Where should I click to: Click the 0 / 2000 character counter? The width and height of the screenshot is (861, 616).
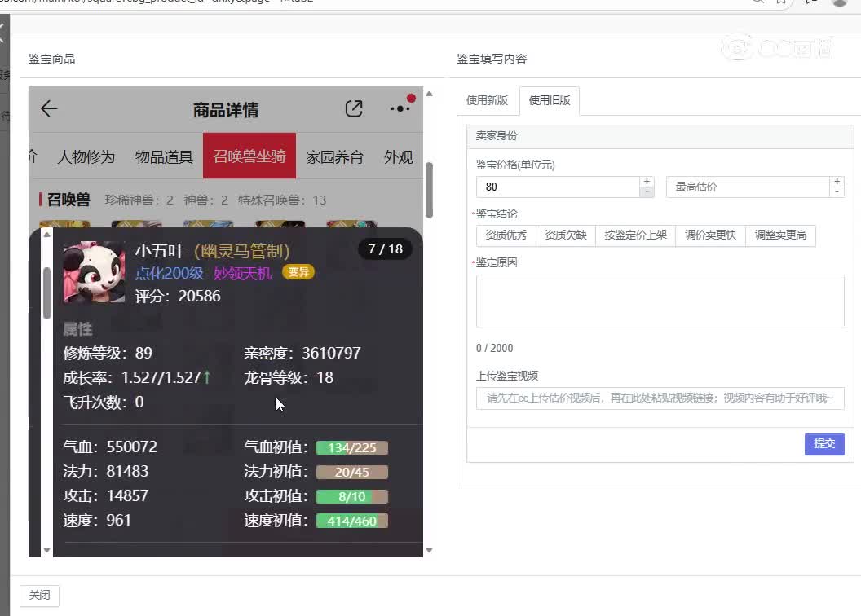tap(494, 348)
